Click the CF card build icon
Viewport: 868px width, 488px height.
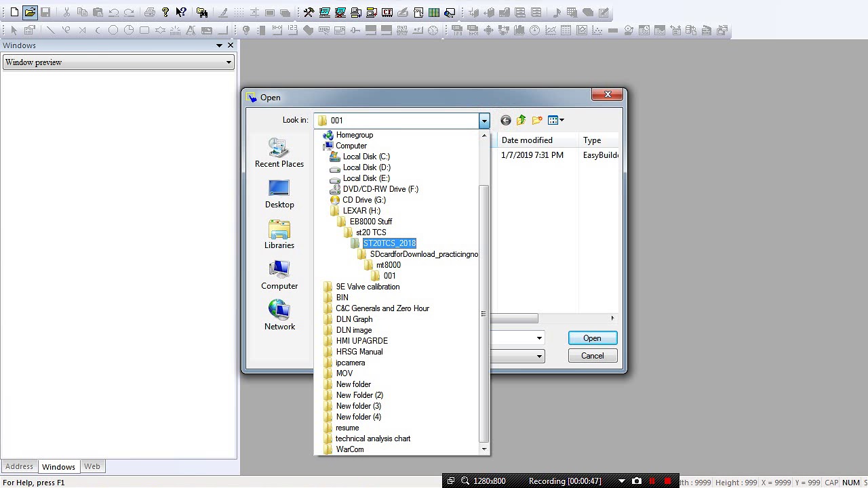click(x=387, y=12)
